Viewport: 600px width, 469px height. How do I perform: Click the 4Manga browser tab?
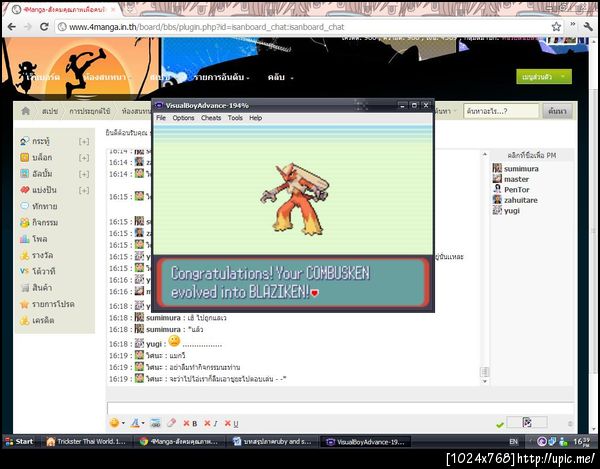point(63,9)
